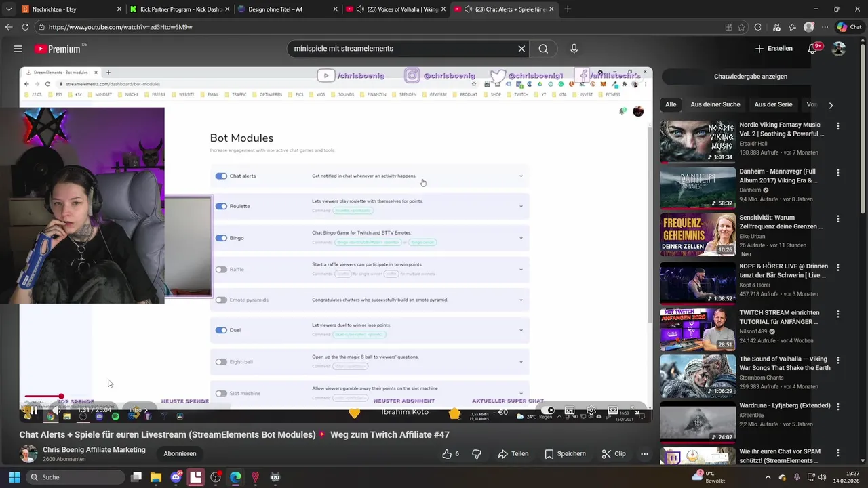Add this page to browser favorites
This screenshot has width=868, height=488.
click(742, 27)
